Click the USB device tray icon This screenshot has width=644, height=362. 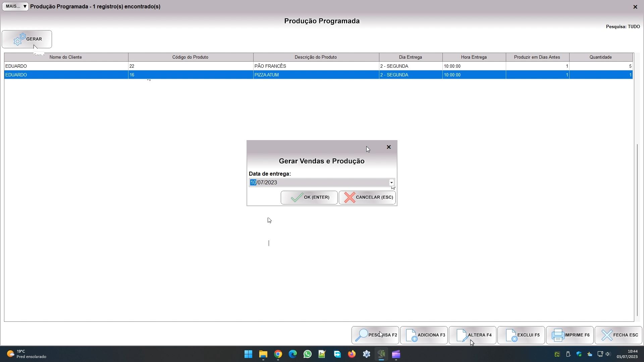point(568,354)
